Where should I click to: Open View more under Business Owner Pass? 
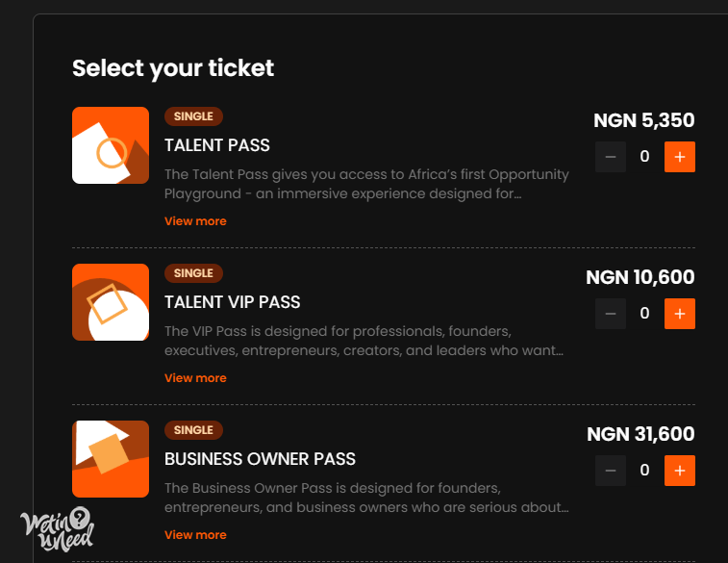click(x=195, y=535)
